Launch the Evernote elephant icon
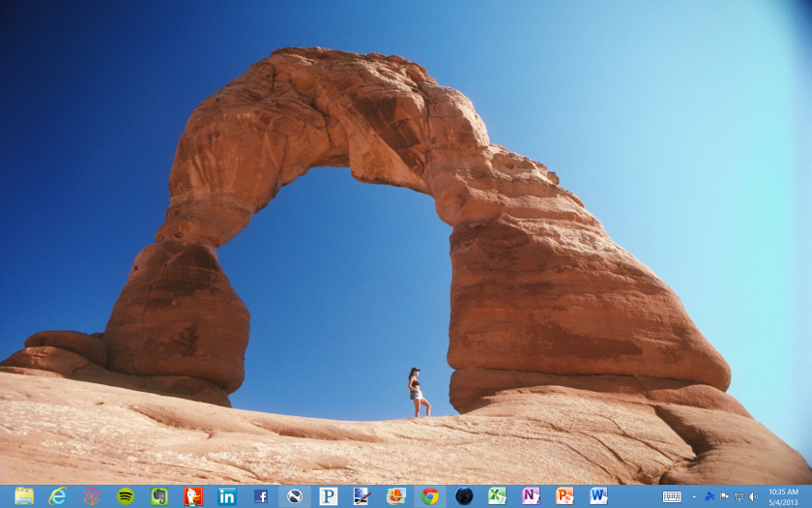This screenshot has height=508, width=812. click(159, 496)
